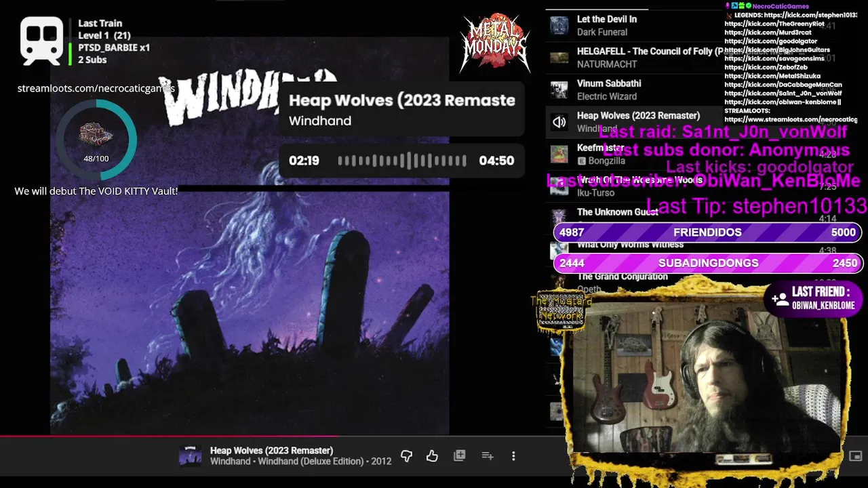The image size is (868, 488).
Task: Click the OBIWAN_KENBLOME last friend label
Action: pyautogui.click(x=823, y=306)
